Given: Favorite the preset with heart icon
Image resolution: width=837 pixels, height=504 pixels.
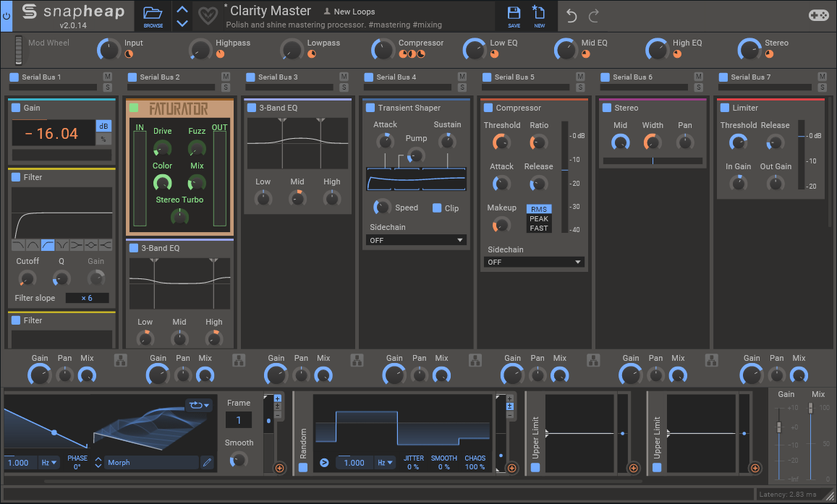Looking at the screenshot, I should tap(209, 16).
